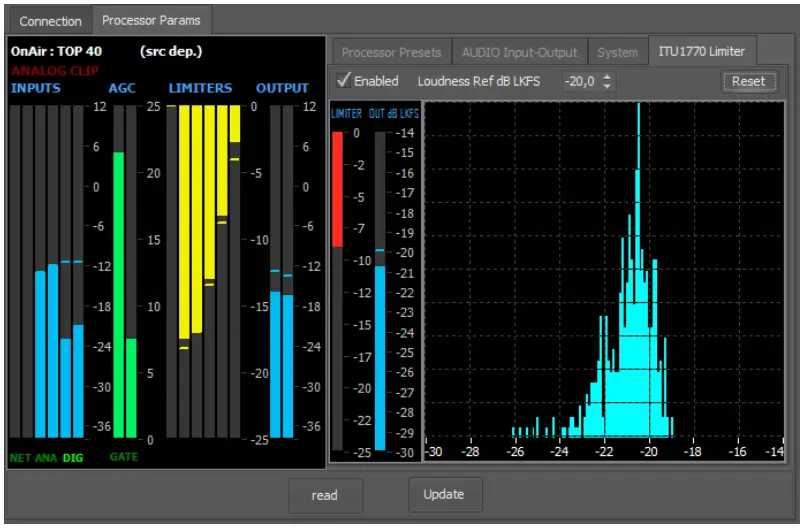Switch to the Connection tab
The height and width of the screenshot is (528, 805).
point(50,21)
